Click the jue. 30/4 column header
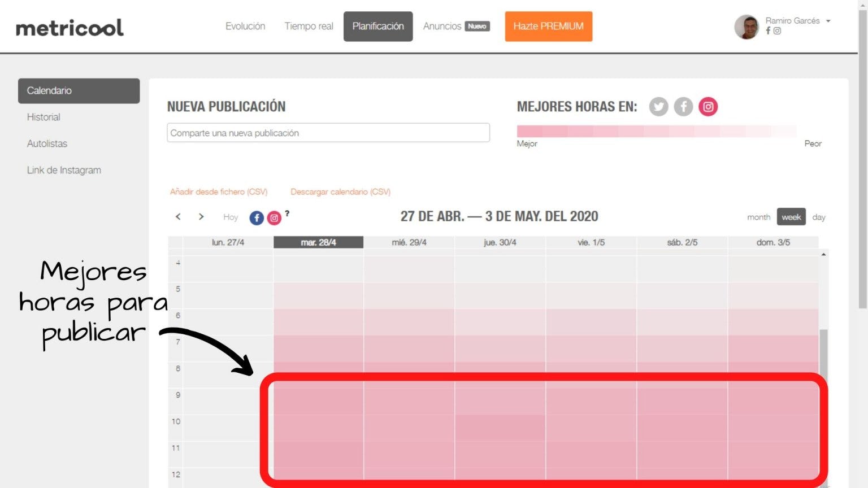Screen dimensions: 868x488 [500, 242]
